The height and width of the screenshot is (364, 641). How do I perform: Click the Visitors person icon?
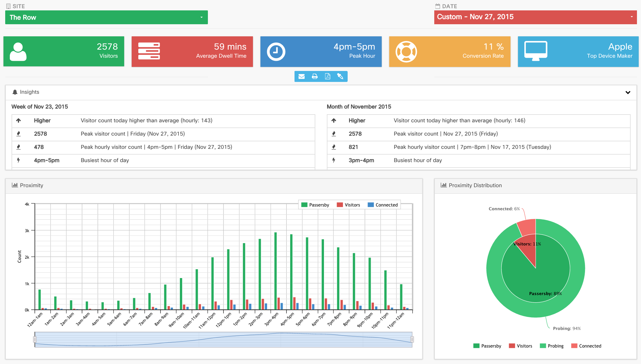point(18,52)
